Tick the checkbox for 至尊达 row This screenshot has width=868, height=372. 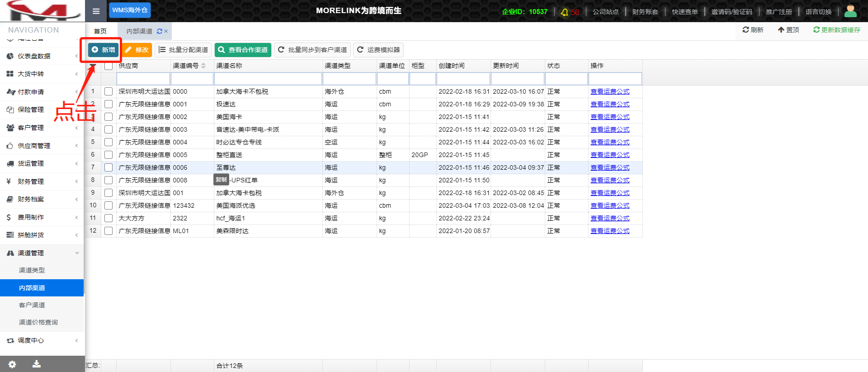pos(108,167)
